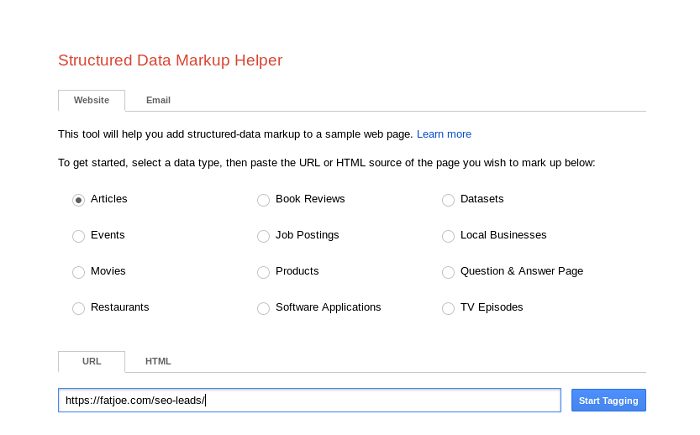The image size is (700, 435).
Task: Select Job Postings radio button
Action: [264, 236]
